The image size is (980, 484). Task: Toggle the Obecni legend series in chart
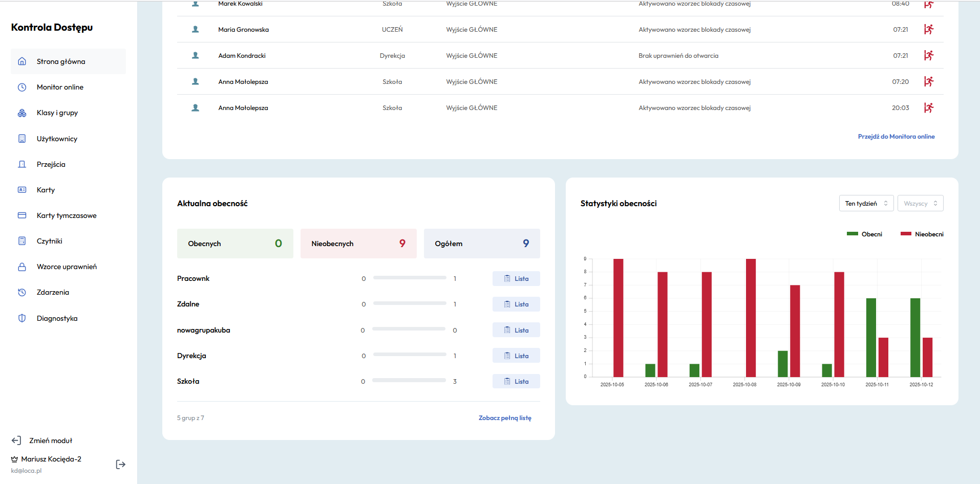(864, 234)
